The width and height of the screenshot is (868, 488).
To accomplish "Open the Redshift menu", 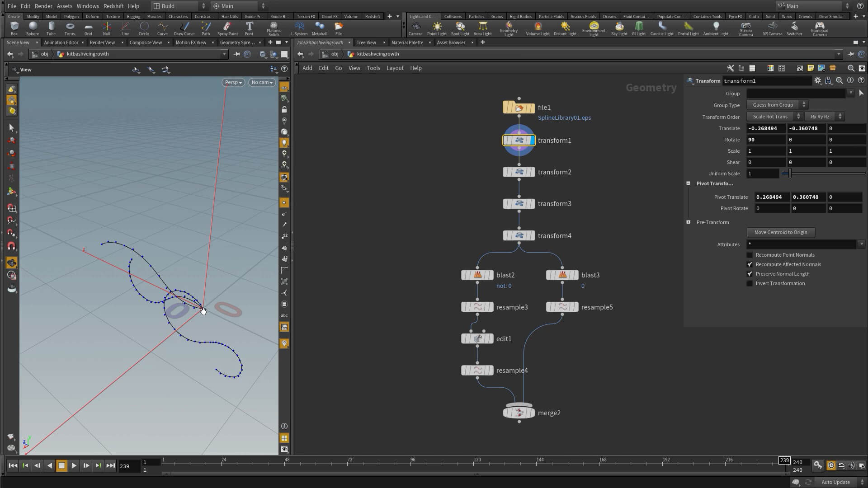I will [x=113, y=6].
